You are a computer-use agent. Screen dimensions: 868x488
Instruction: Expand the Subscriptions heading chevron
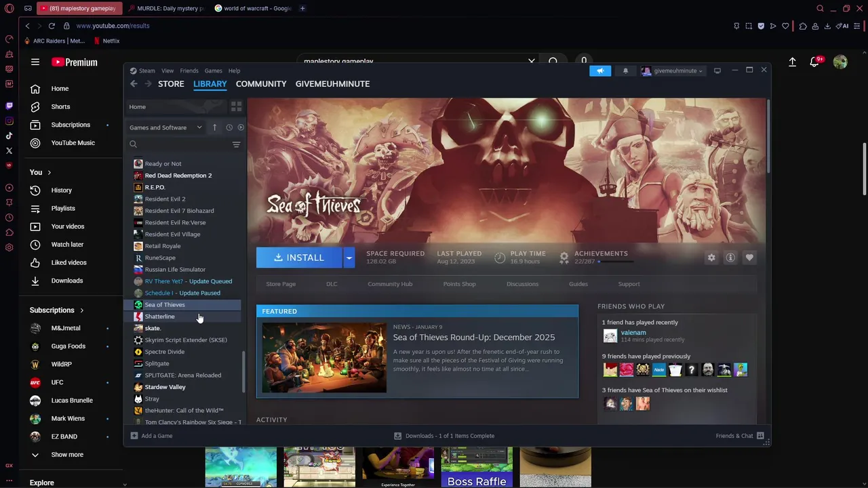pos(81,310)
